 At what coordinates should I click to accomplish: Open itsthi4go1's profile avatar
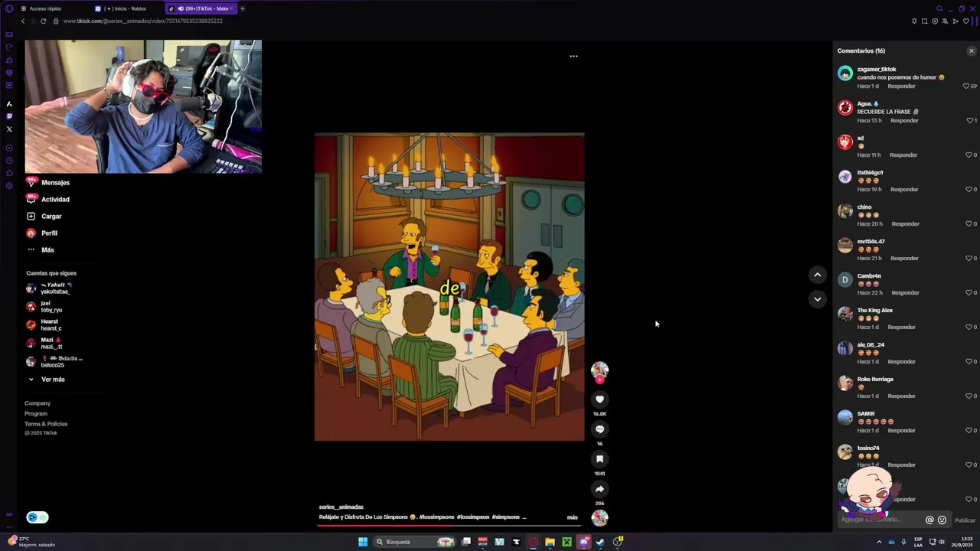click(845, 177)
